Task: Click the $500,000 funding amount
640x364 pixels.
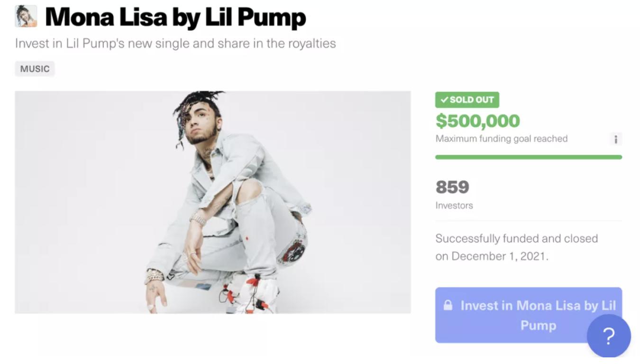Action: point(477,121)
